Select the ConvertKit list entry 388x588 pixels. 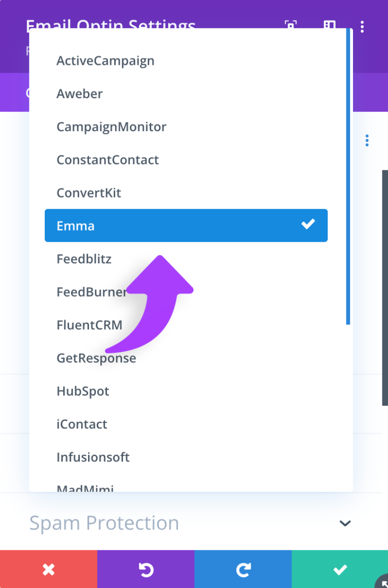(x=89, y=192)
